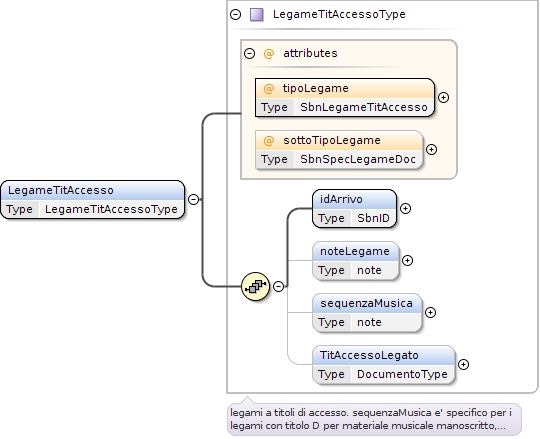
Task: Collapse the LegameTitAccessoType container
Action: [236, 14]
